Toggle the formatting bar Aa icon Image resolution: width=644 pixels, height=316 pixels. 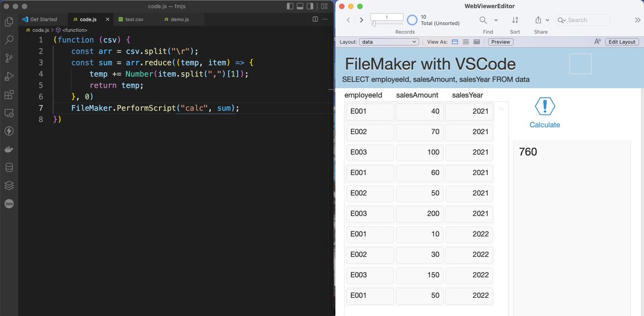tap(597, 42)
